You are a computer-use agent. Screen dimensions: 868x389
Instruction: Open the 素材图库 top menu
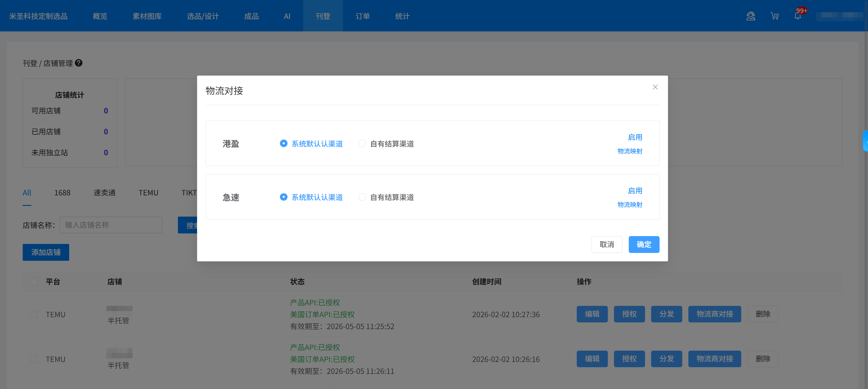point(147,16)
